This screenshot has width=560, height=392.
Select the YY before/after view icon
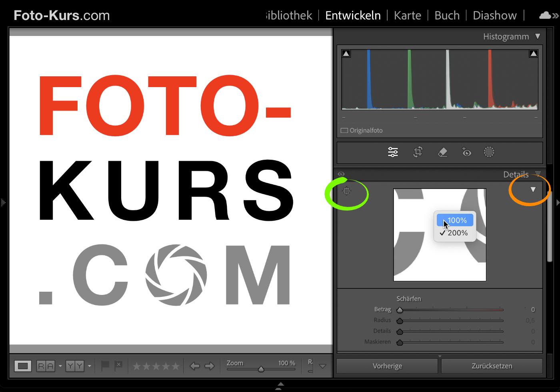point(75,366)
